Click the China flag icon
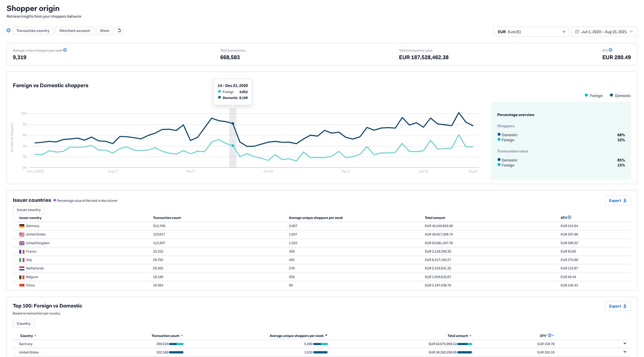 coord(22,285)
